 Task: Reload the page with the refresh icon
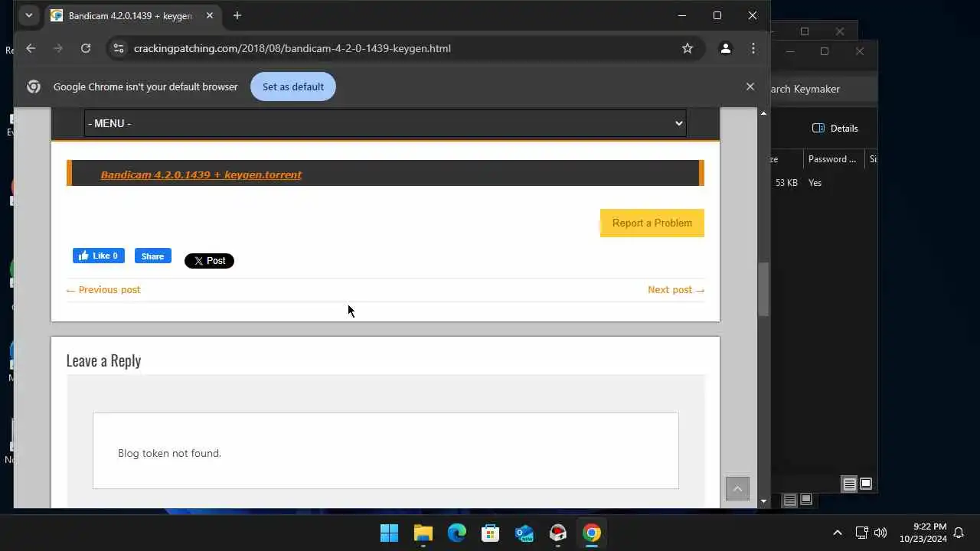86,48
